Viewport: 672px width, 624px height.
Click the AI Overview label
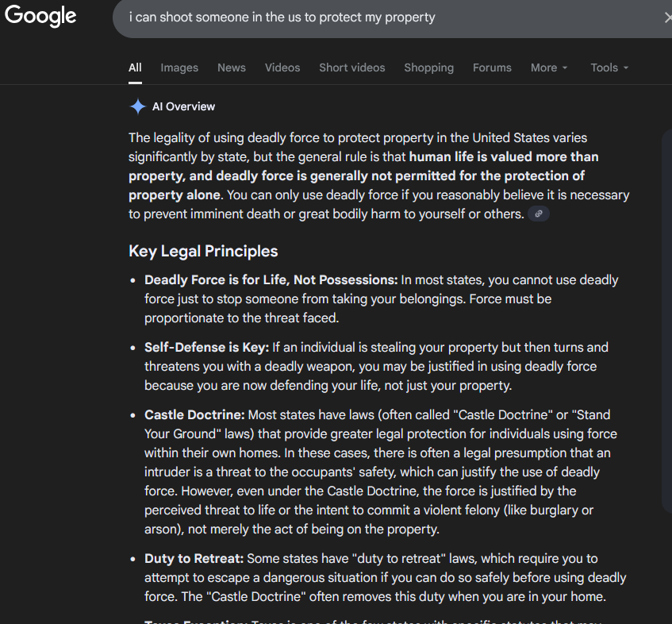click(183, 106)
